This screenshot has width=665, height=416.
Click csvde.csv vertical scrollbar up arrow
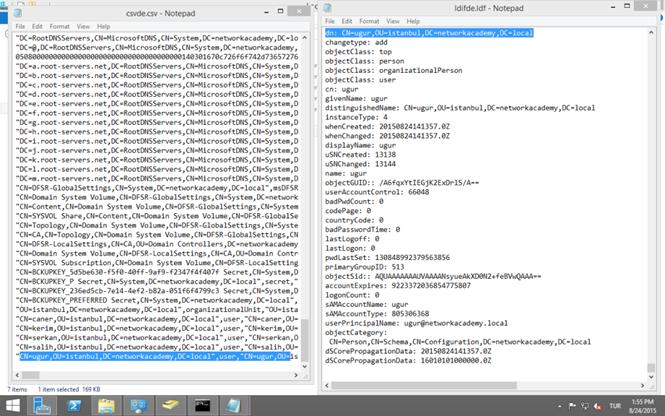point(305,38)
